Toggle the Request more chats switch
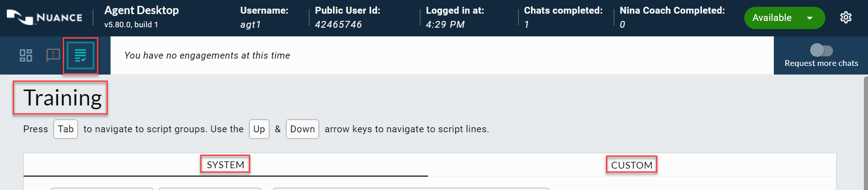 [x=821, y=50]
